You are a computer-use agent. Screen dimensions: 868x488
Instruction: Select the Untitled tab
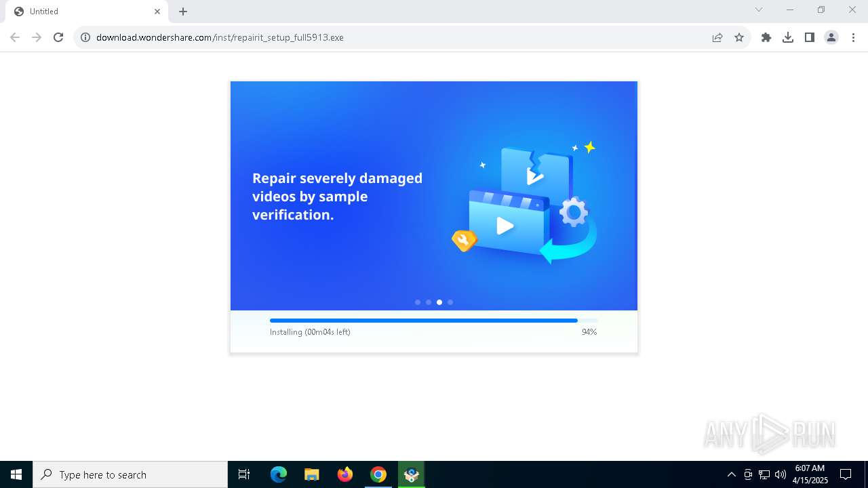pos(86,12)
